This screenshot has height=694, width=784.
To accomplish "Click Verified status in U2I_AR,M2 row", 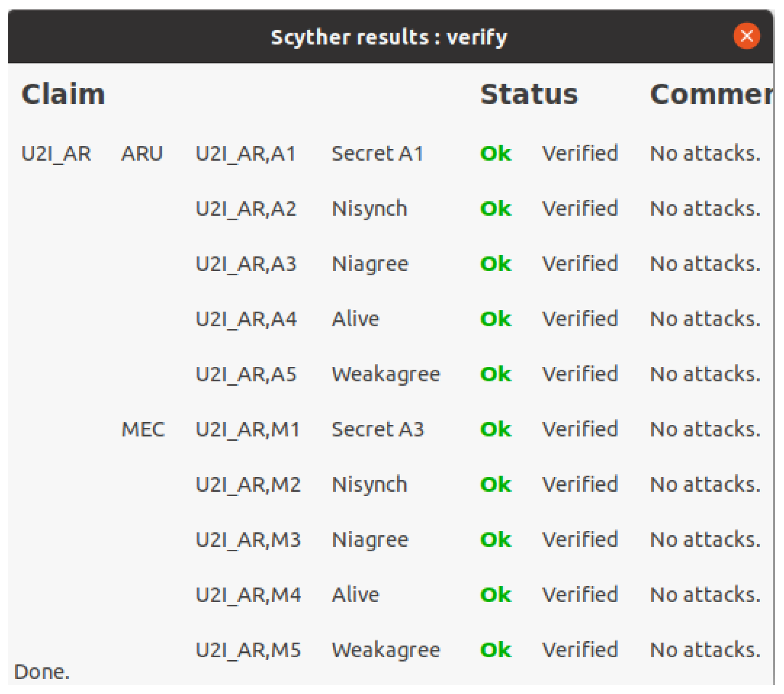I will [x=580, y=484].
